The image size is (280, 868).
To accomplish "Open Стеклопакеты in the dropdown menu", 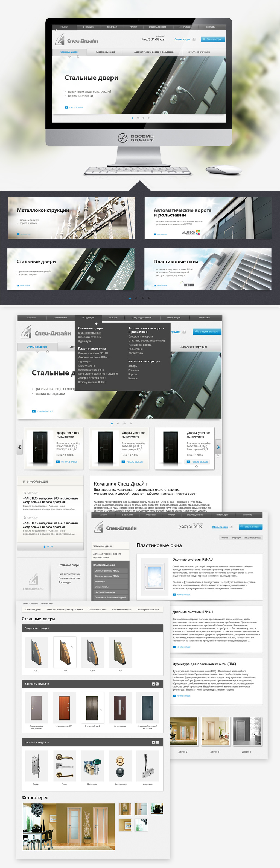I will tap(87, 365).
